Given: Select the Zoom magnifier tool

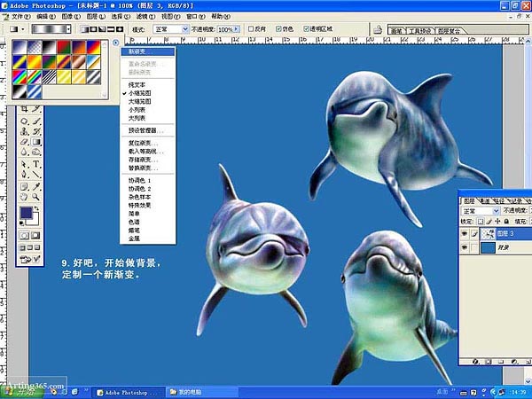Looking at the screenshot, I should (37, 199).
